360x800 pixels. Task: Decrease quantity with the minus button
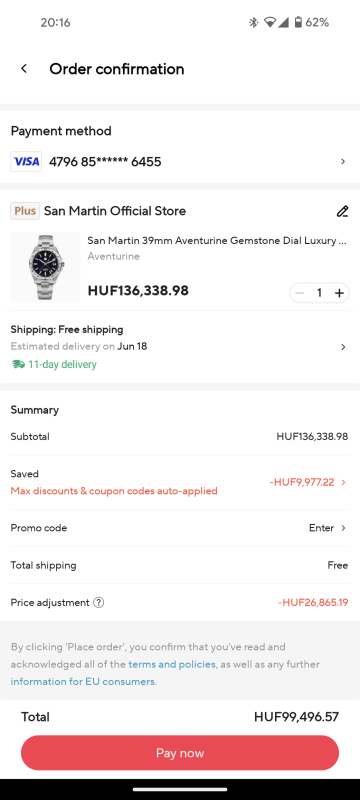300,293
